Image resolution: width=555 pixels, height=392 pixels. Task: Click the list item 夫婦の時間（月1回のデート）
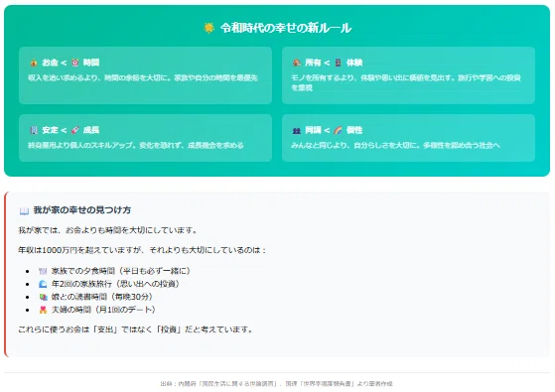click(103, 310)
